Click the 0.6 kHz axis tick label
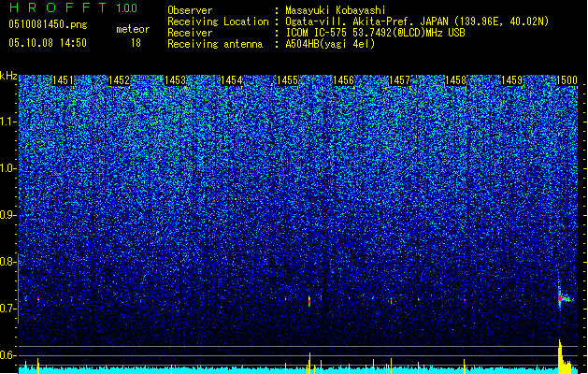Screen dimensions: 588x374 tap(8, 355)
